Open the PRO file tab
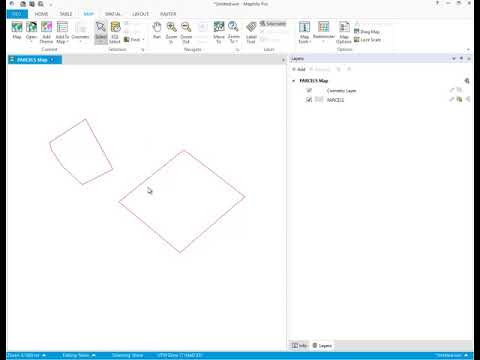 pos(17,14)
